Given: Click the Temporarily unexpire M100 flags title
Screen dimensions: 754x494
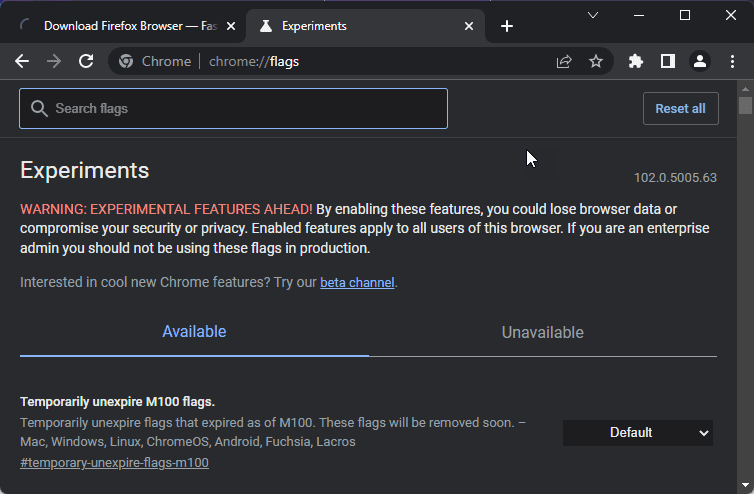Looking at the screenshot, I should click(117, 402).
